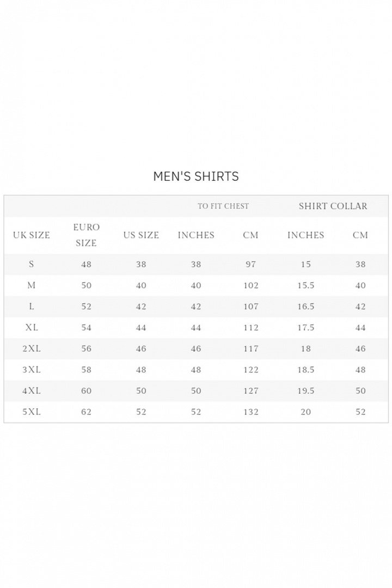Click chest measurement 97 cm
Viewport: 392px width, 588px height.
(251, 264)
